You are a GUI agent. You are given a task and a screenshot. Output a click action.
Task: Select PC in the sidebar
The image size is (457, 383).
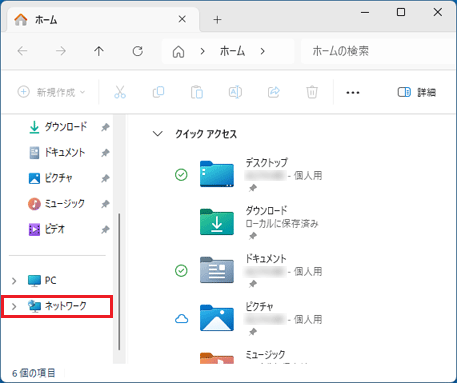[51, 280]
